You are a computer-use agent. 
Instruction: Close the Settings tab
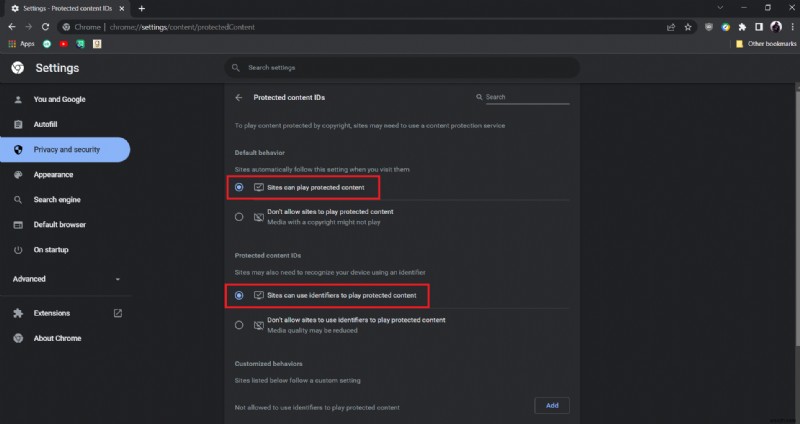point(122,9)
